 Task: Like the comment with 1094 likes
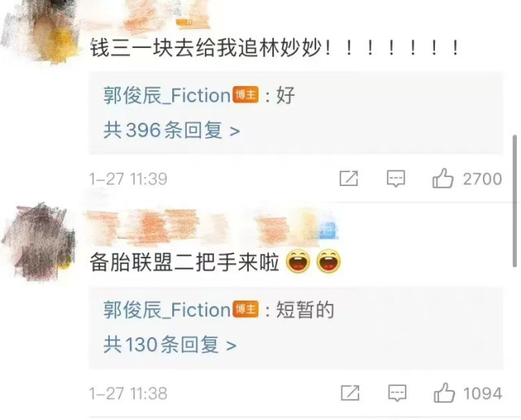pyautogui.click(x=444, y=393)
